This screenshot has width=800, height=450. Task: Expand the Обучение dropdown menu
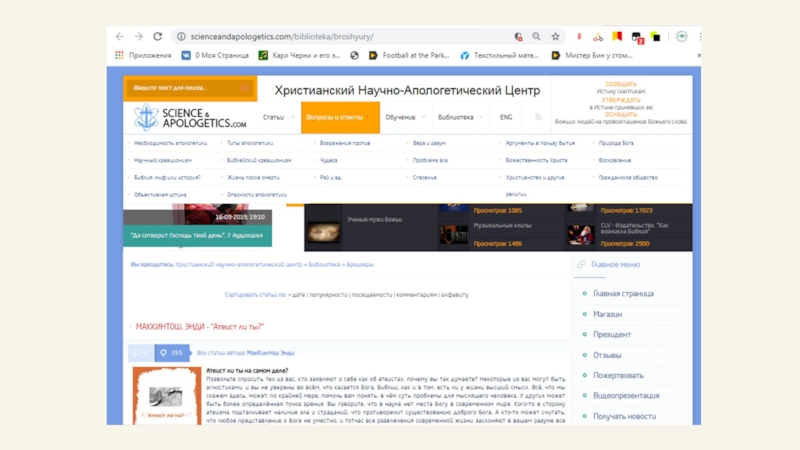pos(402,118)
